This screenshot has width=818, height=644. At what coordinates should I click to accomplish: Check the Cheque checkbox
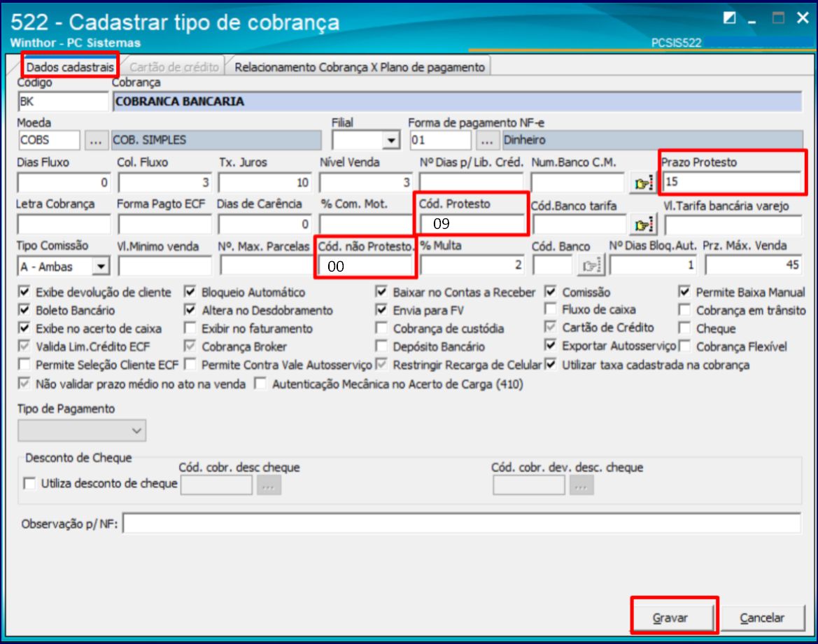click(x=684, y=328)
